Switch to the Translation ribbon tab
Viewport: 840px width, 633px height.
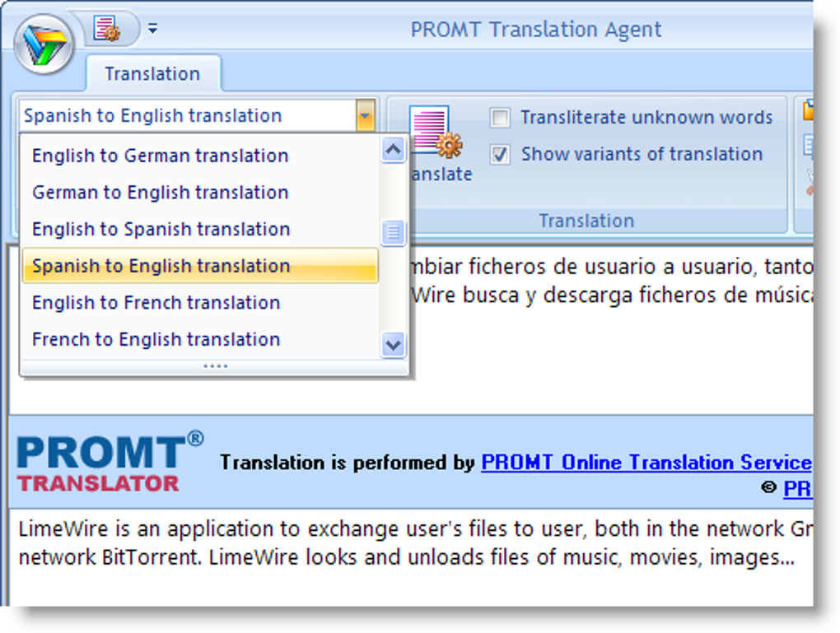pos(152,74)
